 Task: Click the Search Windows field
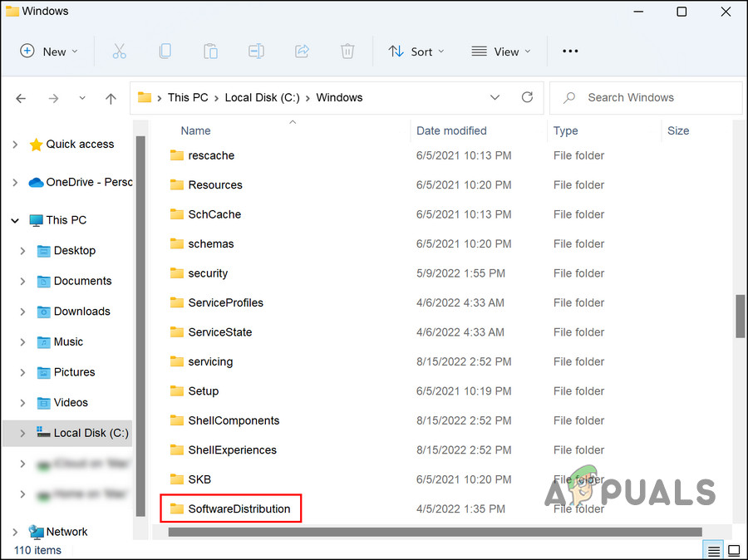646,97
